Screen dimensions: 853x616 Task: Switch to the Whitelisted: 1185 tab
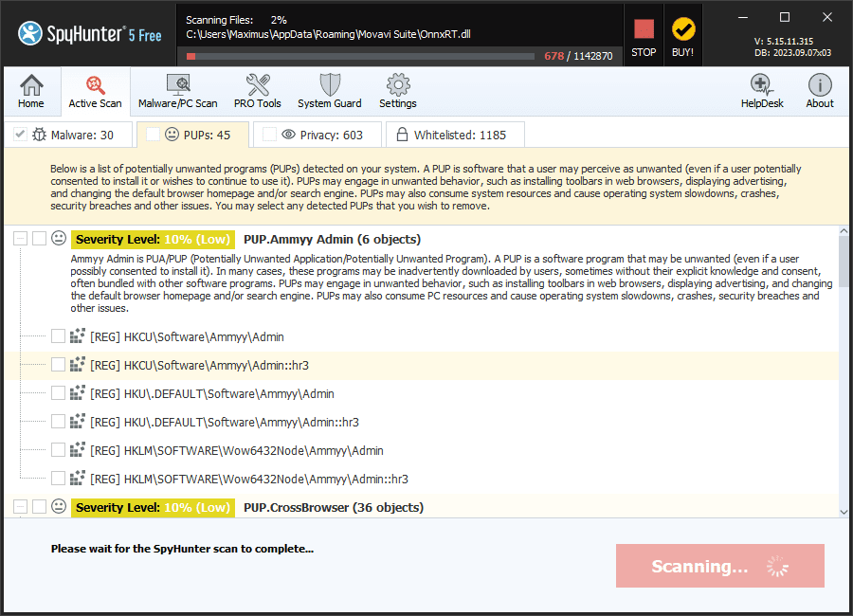point(455,135)
